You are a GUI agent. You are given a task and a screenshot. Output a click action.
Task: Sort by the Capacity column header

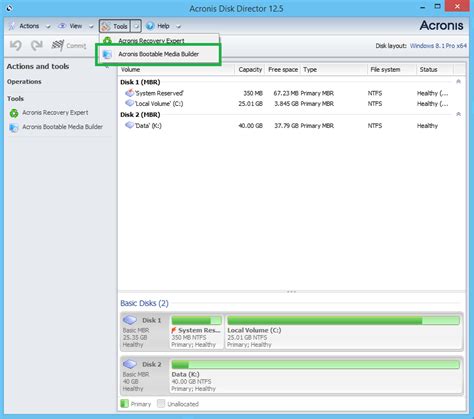[250, 69]
